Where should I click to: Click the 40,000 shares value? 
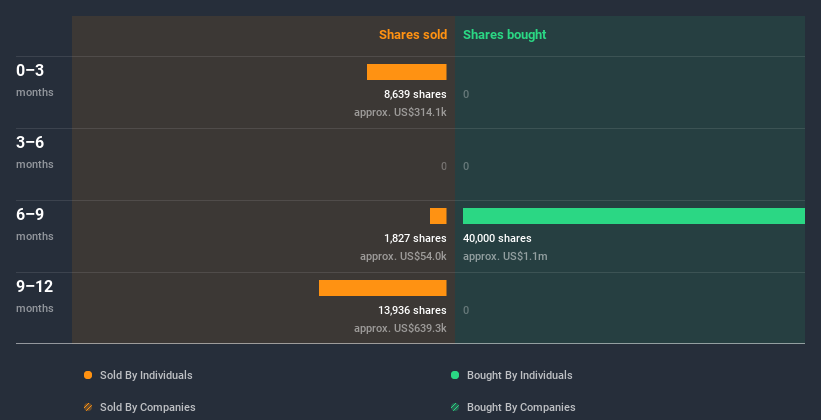click(x=497, y=238)
